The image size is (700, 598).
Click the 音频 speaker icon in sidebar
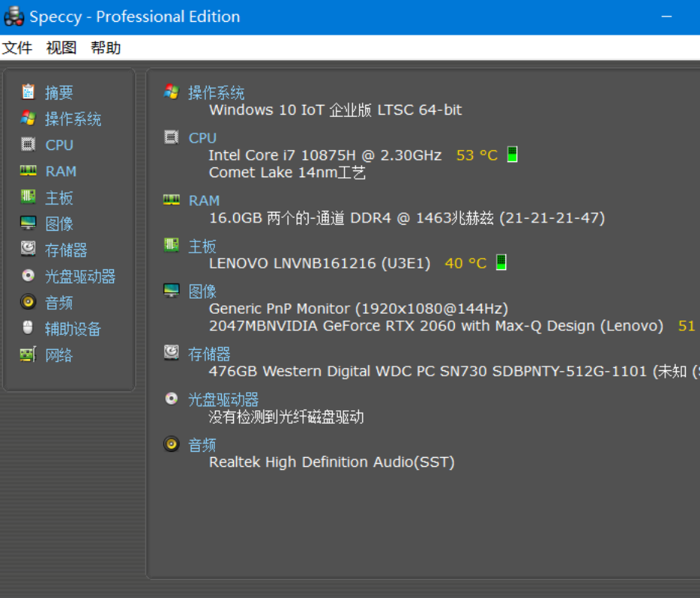28,302
